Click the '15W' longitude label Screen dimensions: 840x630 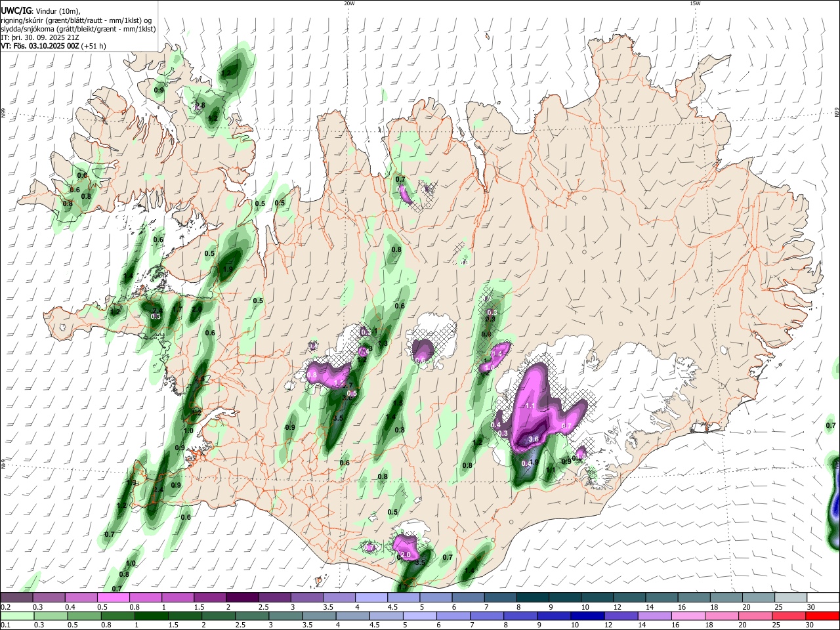coord(695,3)
